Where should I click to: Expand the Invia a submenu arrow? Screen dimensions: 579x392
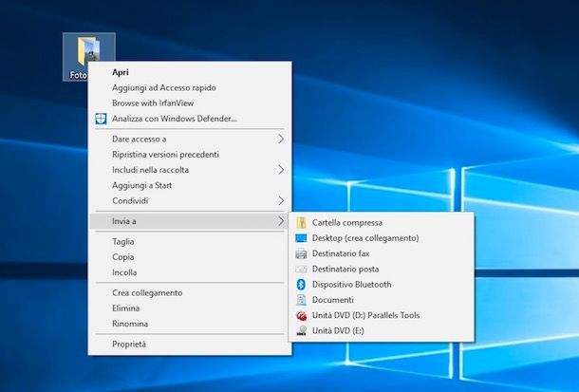coord(280,221)
